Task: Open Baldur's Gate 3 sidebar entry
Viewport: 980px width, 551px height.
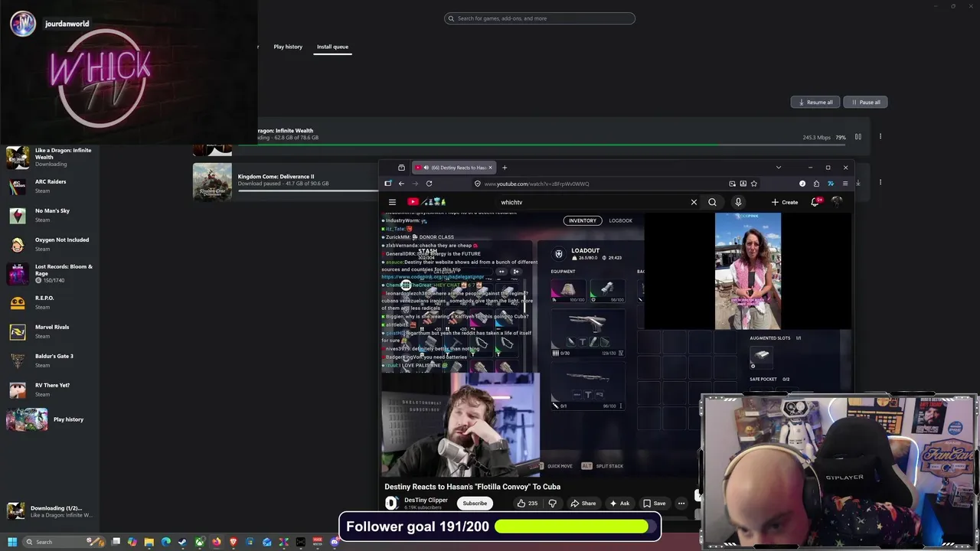Action: click(x=50, y=360)
